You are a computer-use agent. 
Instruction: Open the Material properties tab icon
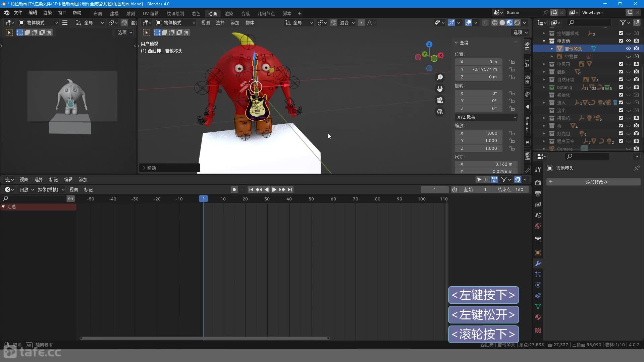538,317
